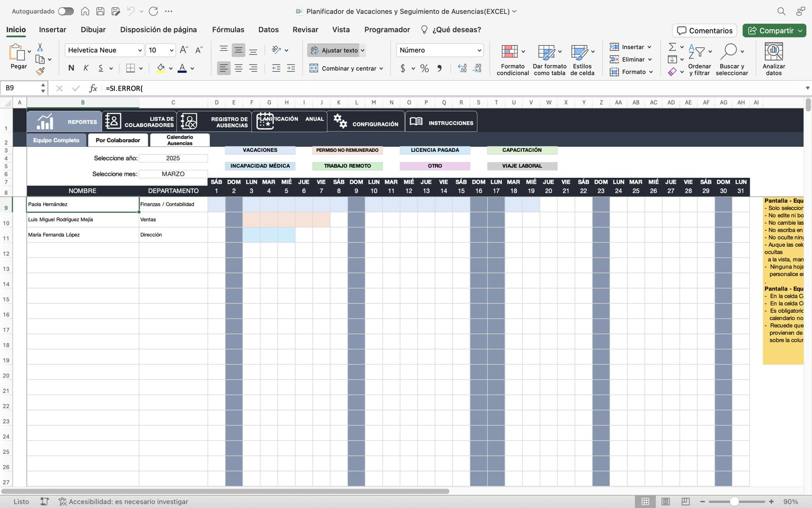Toggle the Autoguardado switch

click(65, 11)
